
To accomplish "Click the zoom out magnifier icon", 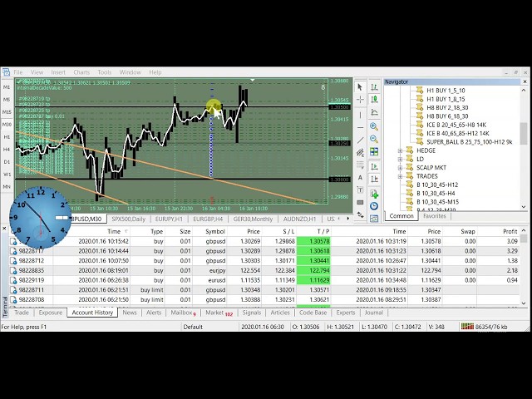I will pyautogui.click(x=373, y=138).
